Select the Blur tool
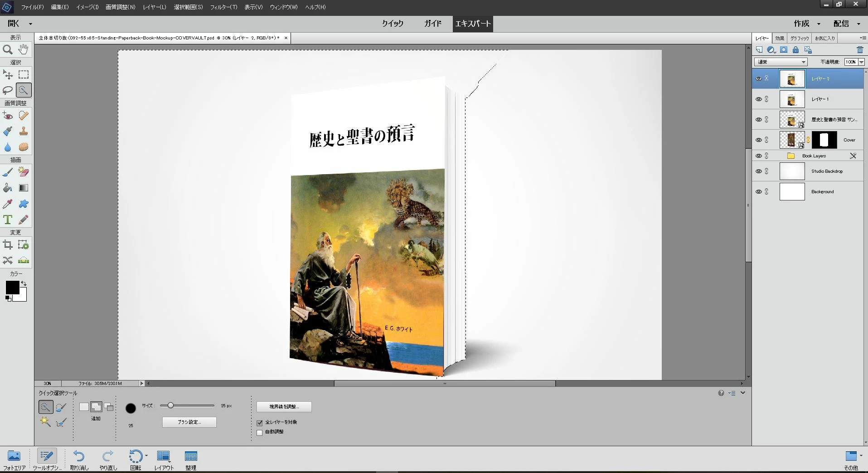 tap(8, 147)
